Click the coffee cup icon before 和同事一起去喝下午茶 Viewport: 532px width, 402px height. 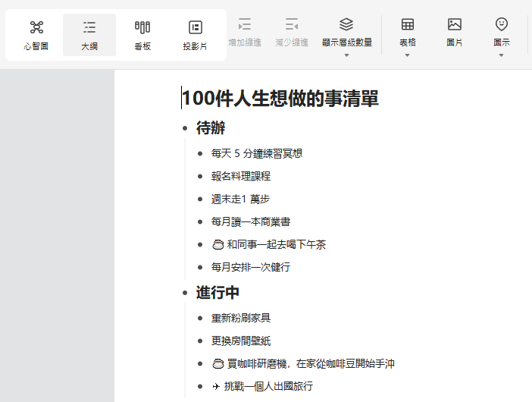[217, 244]
